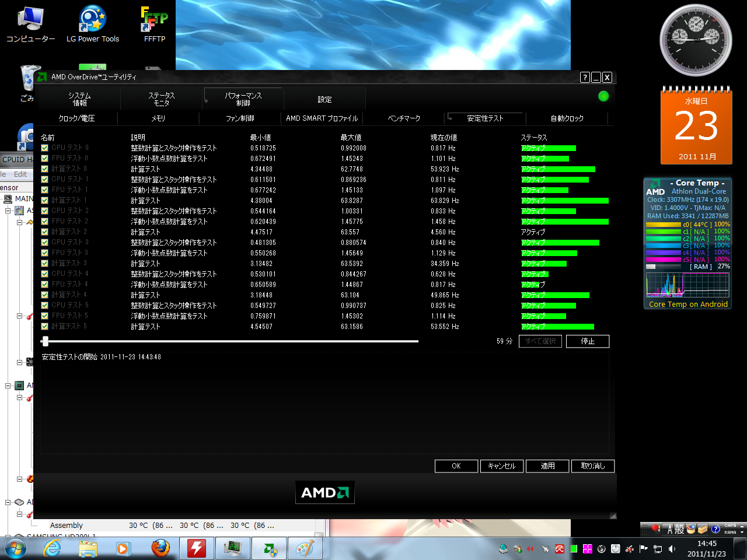Click the AMD OverDrive title bar icon
Image resolution: width=747 pixels, height=560 pixels.
pos(42,77)
